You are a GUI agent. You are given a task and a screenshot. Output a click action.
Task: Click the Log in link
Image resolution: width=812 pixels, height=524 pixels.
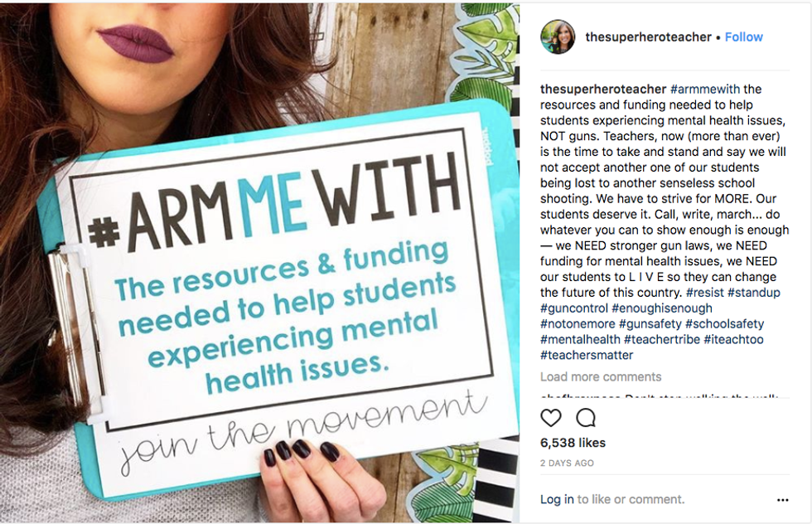point(557,499)
